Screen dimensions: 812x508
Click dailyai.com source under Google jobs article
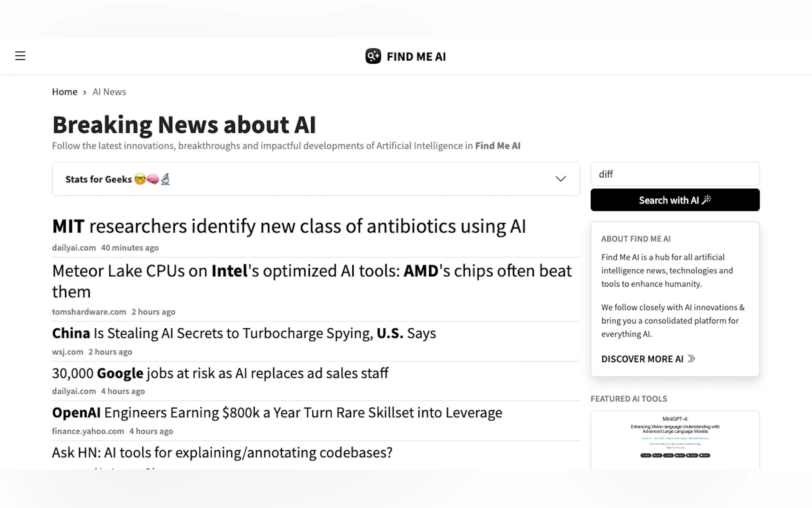[x=74, y=391]
